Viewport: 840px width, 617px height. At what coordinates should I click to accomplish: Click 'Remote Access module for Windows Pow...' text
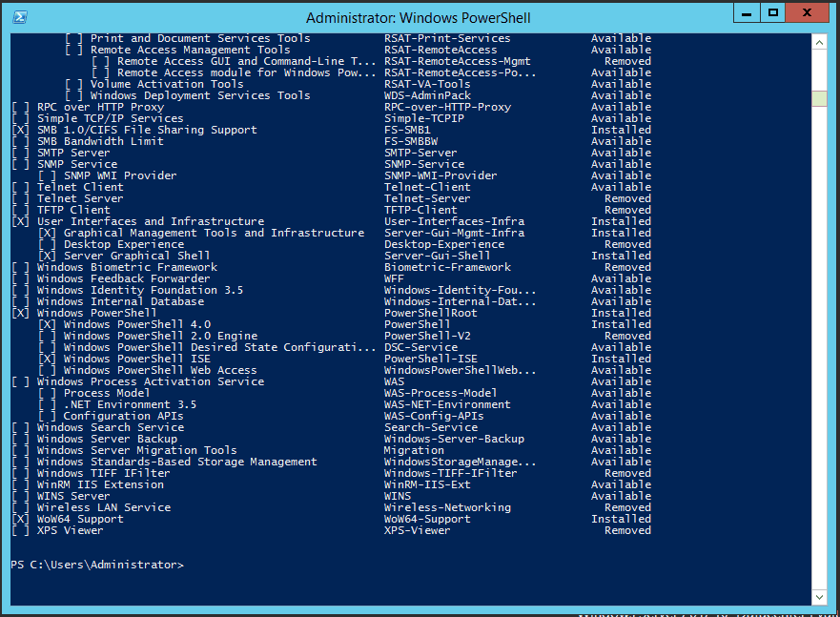(x=246, y=72)
